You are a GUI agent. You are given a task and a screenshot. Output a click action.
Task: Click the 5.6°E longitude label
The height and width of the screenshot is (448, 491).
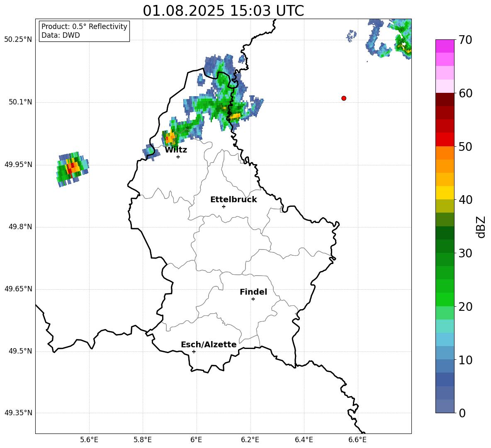89,440
